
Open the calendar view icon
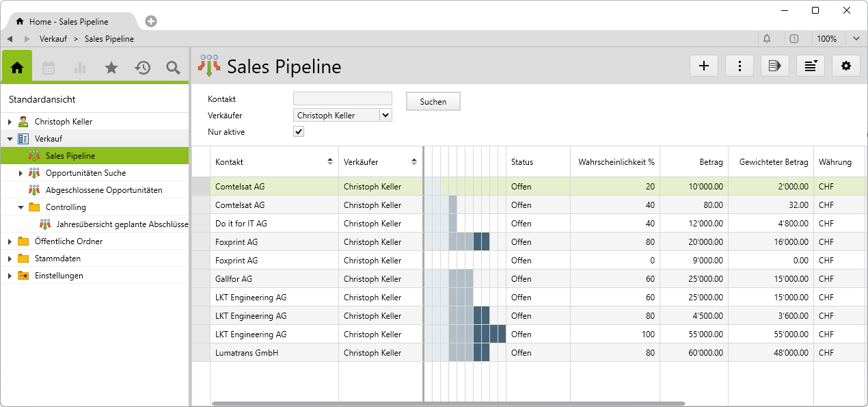pyautogui.click(x=49, y=67)
